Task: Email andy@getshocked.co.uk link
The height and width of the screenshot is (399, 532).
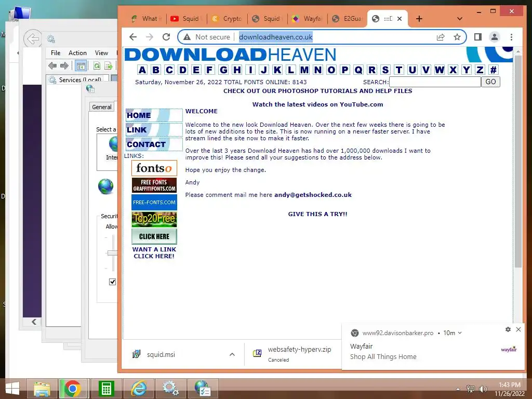Action: (313, 195)
